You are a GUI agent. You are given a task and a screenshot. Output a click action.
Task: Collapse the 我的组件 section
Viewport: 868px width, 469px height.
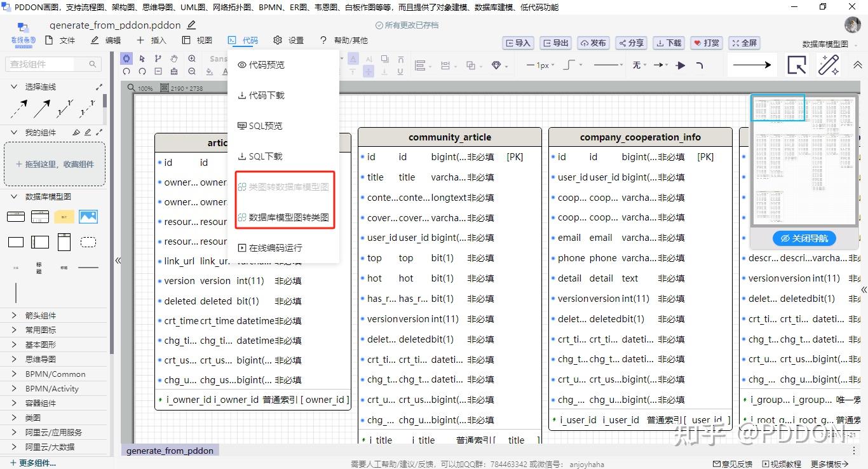[x=14, y=132]
